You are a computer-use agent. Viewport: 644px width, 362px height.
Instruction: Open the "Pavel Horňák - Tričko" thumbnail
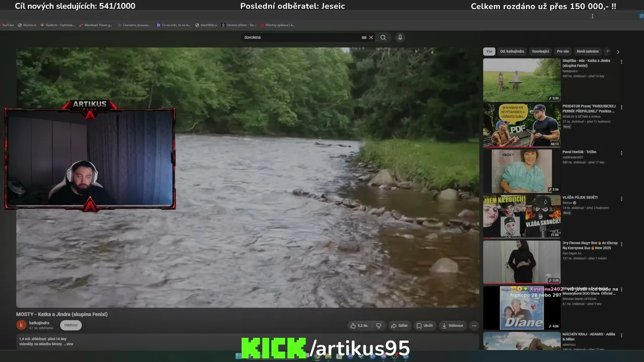tap(522, 171)
